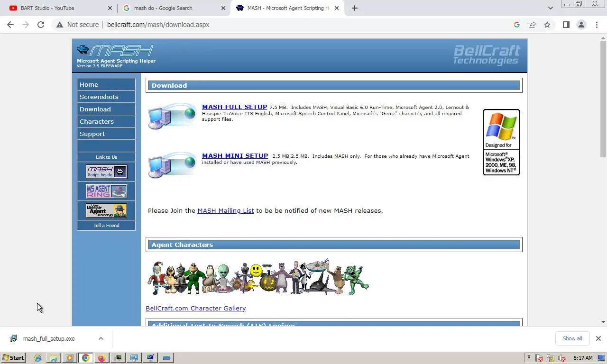
Task: Click the Designed for Windows XP badge
Action: coord(501,142)
